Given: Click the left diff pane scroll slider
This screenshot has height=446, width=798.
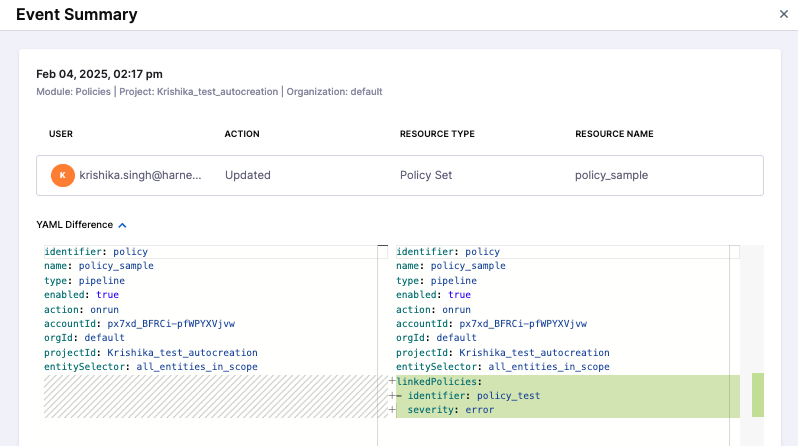Looking at the screenshot, I should click(x=381, y=251).
